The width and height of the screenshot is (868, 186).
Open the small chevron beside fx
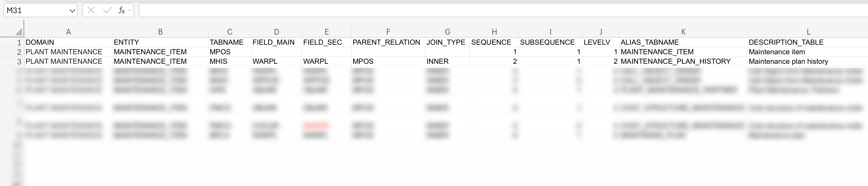130,11
